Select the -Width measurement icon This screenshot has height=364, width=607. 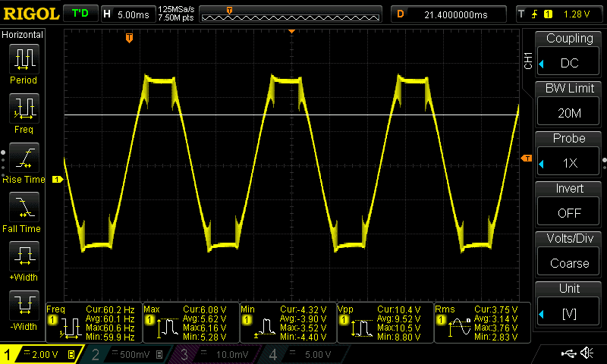(24, 305)
